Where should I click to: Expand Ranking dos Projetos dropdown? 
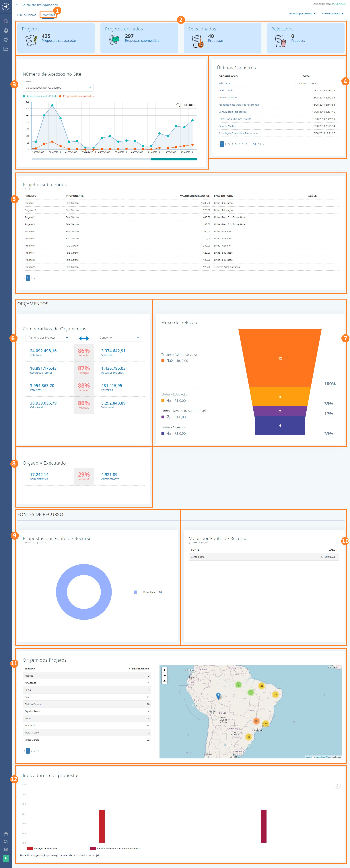48,338
